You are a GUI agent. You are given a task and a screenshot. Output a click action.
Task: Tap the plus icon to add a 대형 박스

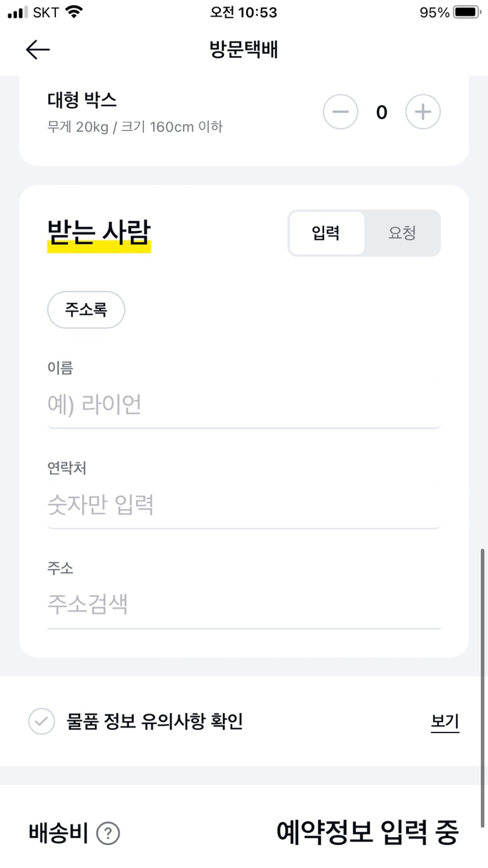(x=422, y=112)
